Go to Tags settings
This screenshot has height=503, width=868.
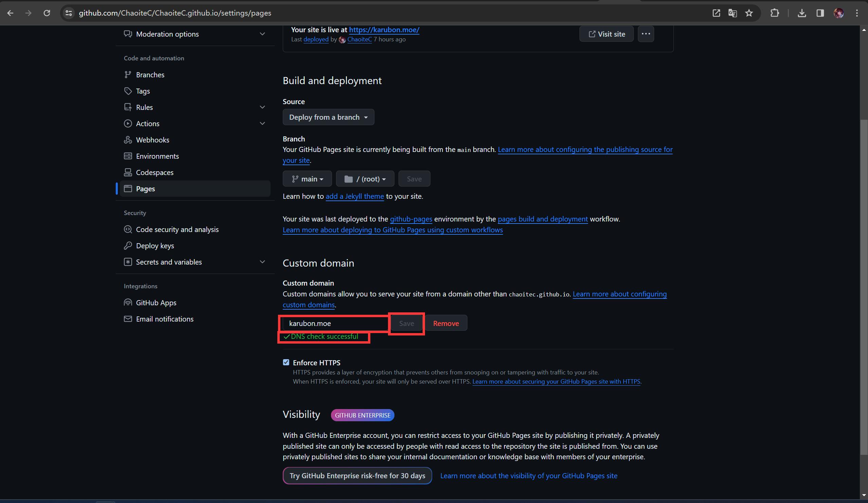click(143, 91)
